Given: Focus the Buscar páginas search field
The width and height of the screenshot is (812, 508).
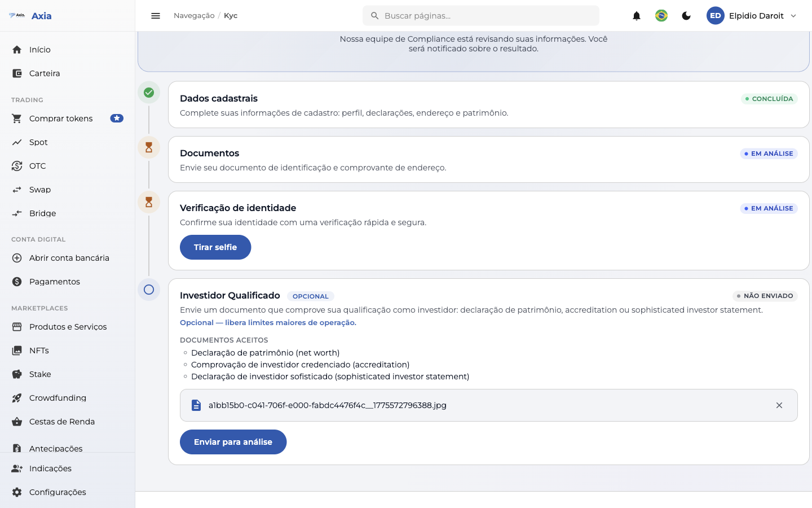Looking at the screenshot, I should tap(481, 16).
